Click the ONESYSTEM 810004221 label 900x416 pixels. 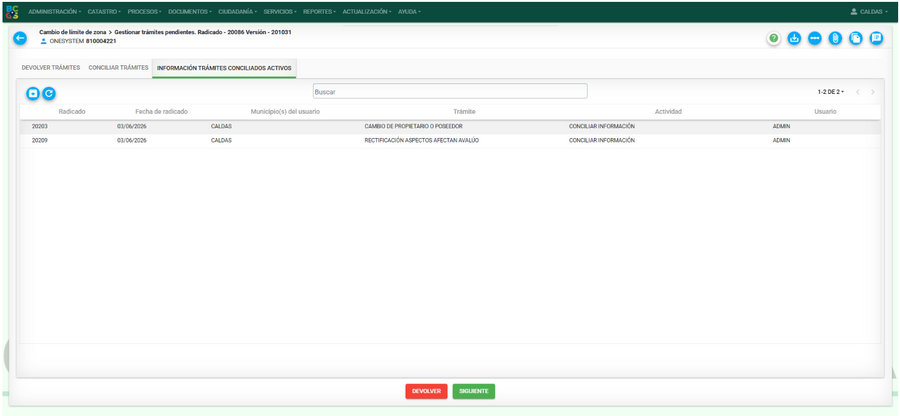(x=83, y=41)
